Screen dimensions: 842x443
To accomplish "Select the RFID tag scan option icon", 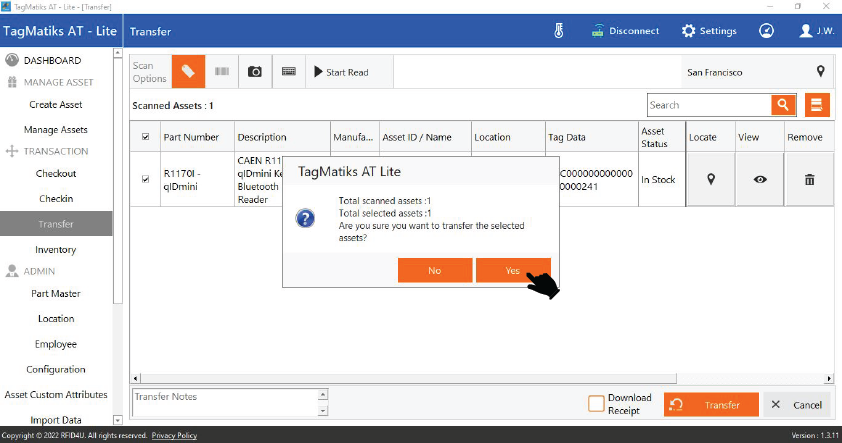I will click(188, 72).
